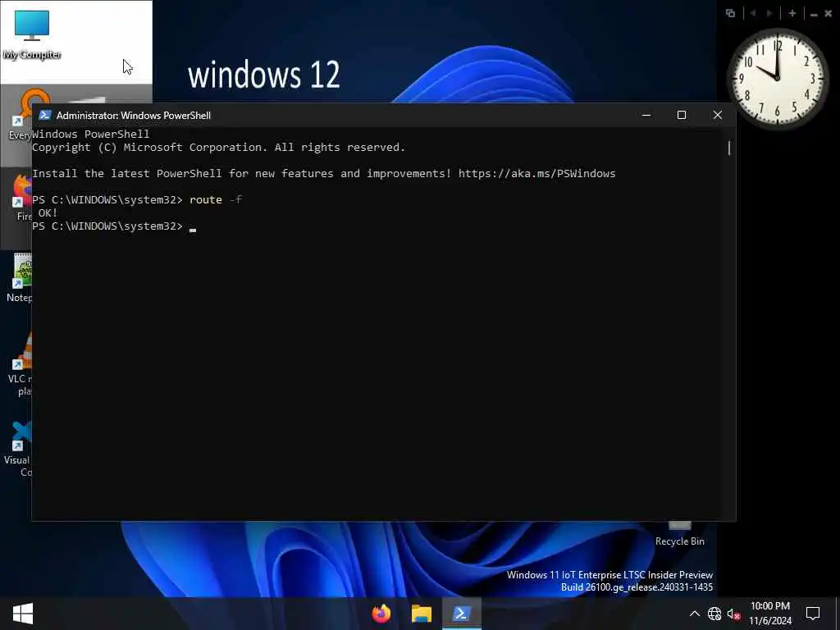Screen dimensions: 840x630
Task: Click the PowerShell taskbar button
Action: pos(461,614)
